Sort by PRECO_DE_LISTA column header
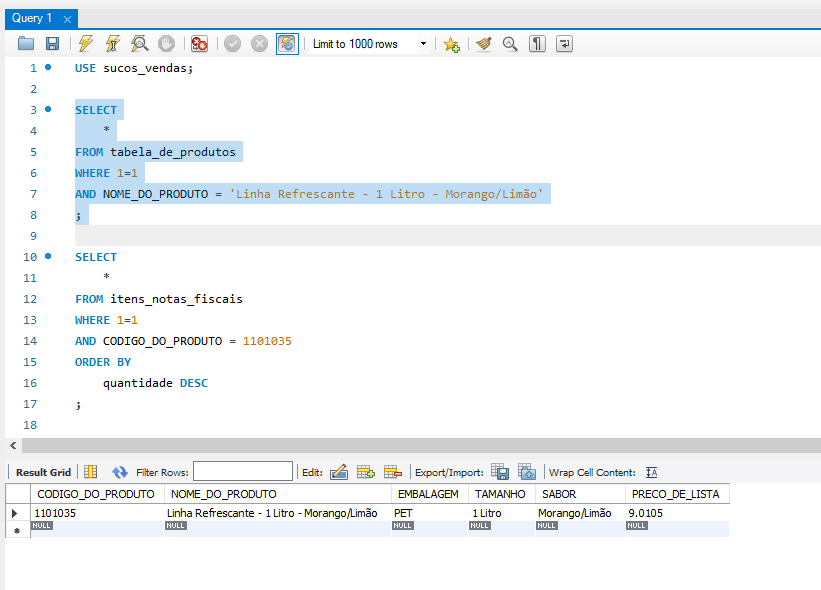 [x=673, y=494]
